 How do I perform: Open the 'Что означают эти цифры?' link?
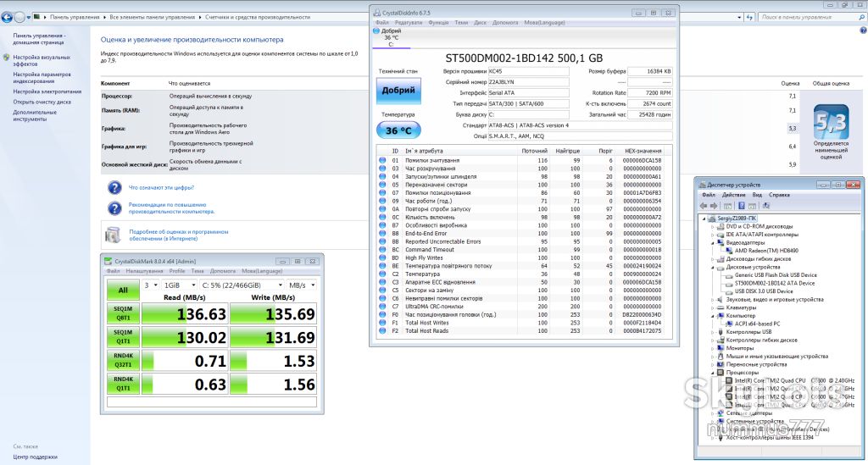click(162, 187)
